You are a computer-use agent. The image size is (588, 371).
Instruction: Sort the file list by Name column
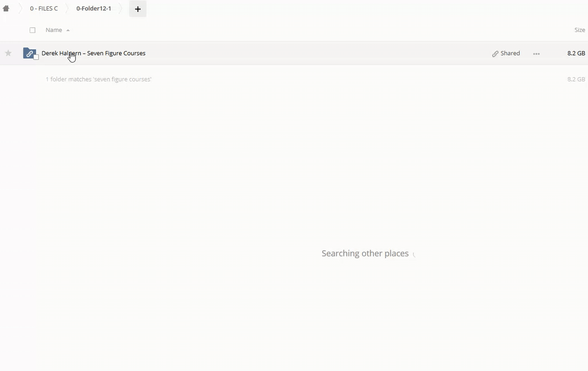[54, 30]
